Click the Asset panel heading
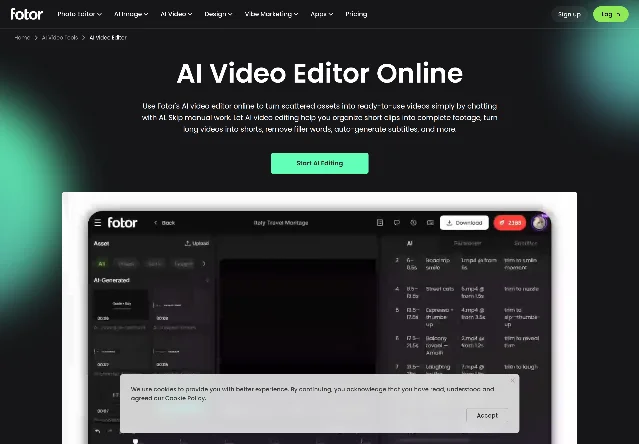639x444 pixels. tap(101, 243)
